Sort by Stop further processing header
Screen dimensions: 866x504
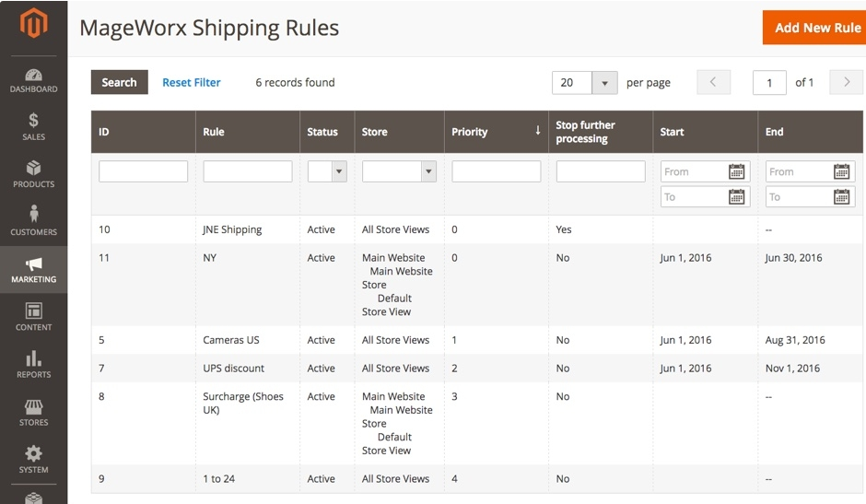[601, 132]
